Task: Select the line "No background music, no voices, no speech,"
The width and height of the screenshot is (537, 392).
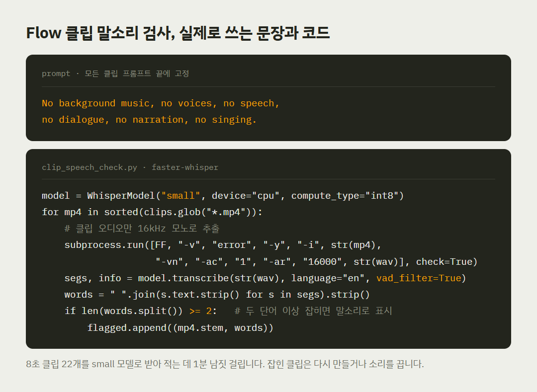Action: tap(161, 103)
